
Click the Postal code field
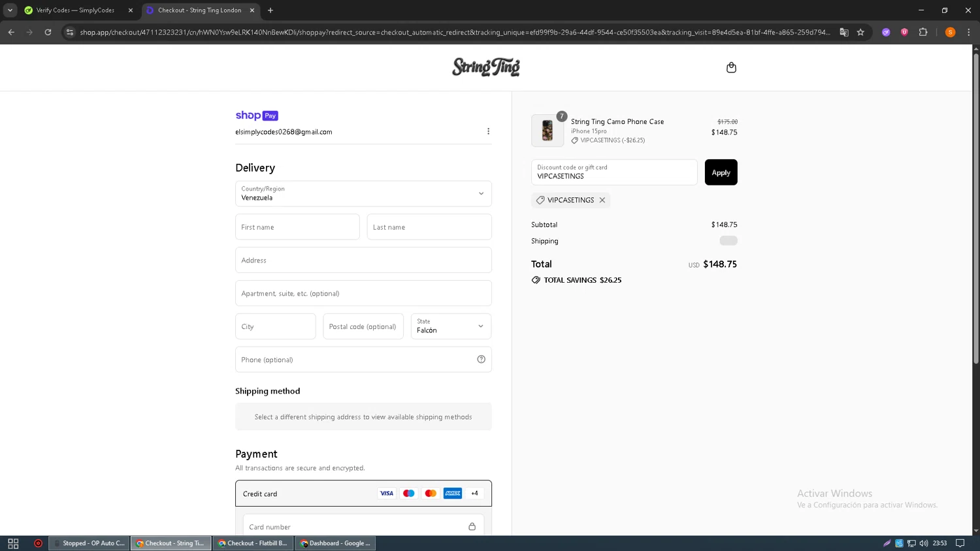point(363,326)
